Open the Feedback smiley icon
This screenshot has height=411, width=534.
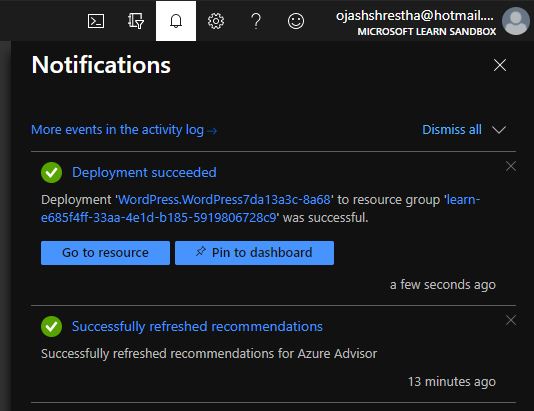coord(296,21)
